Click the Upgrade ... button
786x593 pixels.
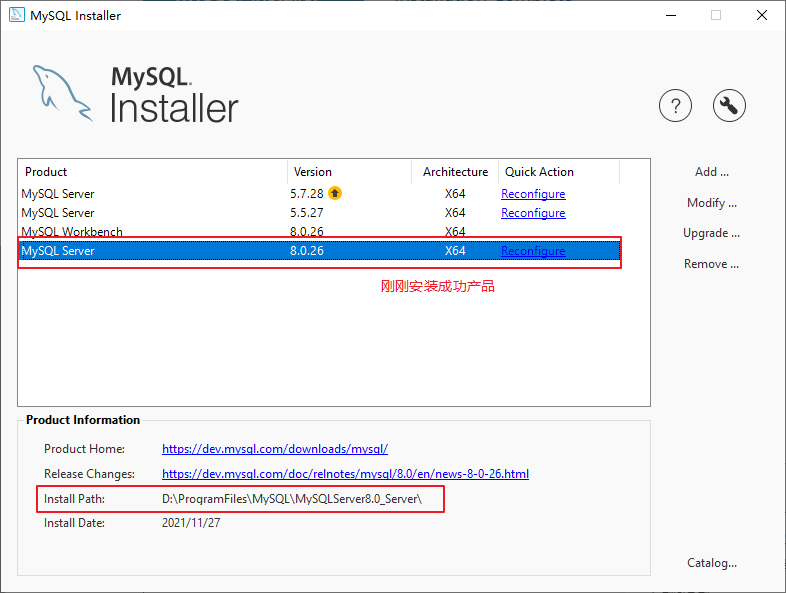click(711, 233)
